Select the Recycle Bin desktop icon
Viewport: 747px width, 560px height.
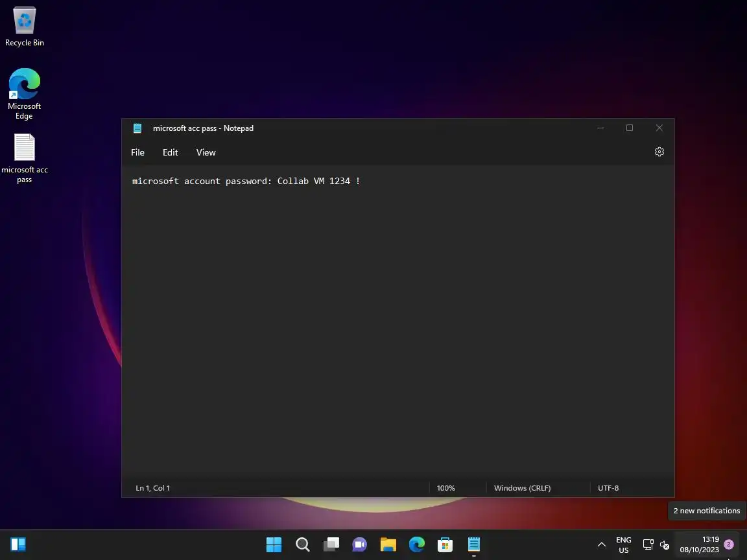point(24,27)
